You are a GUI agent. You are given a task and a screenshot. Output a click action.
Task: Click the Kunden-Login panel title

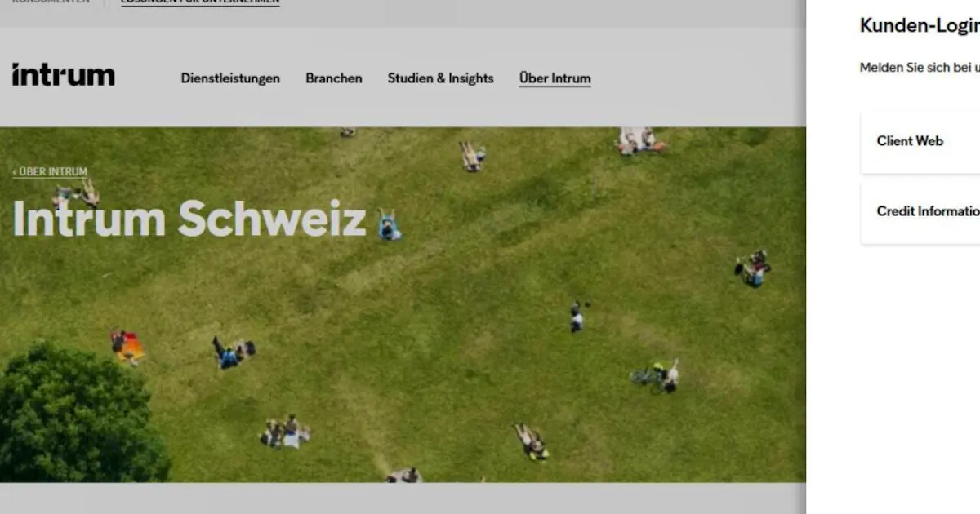tap(920, 26)
